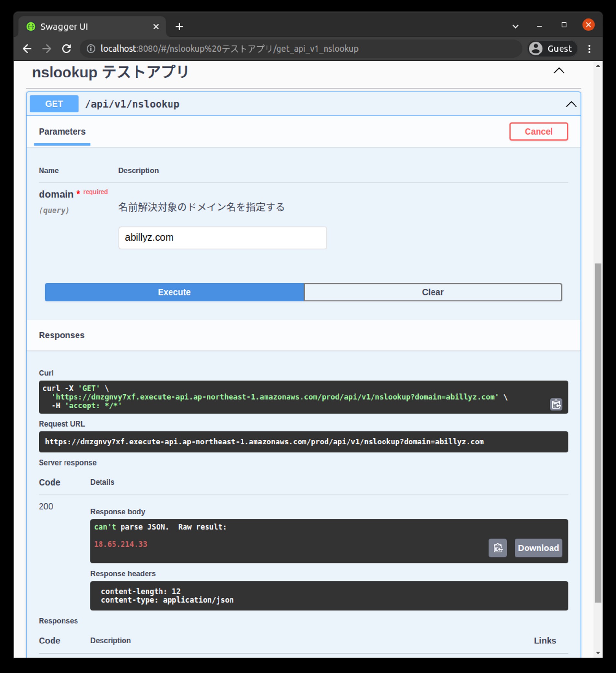Collapse the nslookup テストアプリ section
The image size is (616, 673).
click(x=559, y=71)
